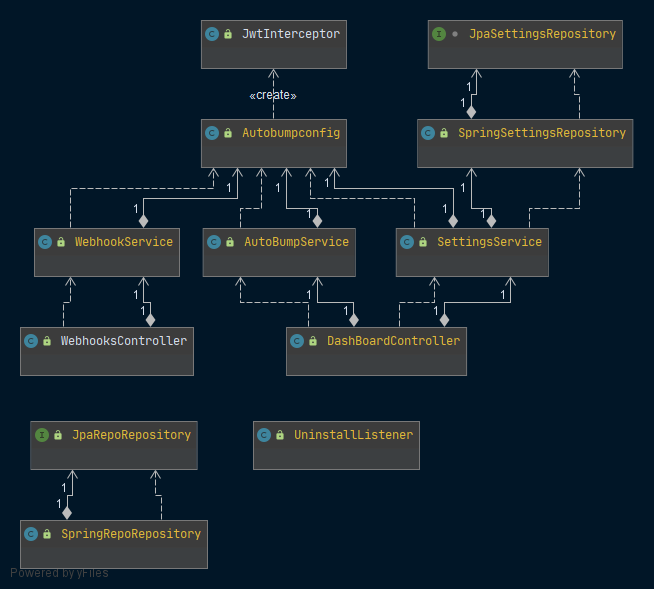The height and width of the screenshot is (589, 654).
Task: Select the SpringRepoRepository name label
Action: click(131, 534)
